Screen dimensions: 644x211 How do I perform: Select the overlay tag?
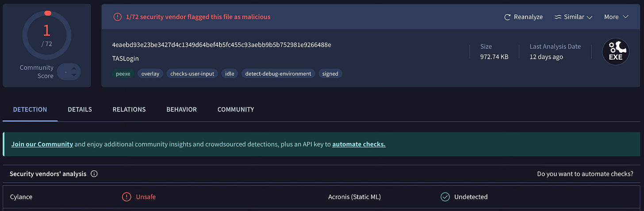pos(150,74)
